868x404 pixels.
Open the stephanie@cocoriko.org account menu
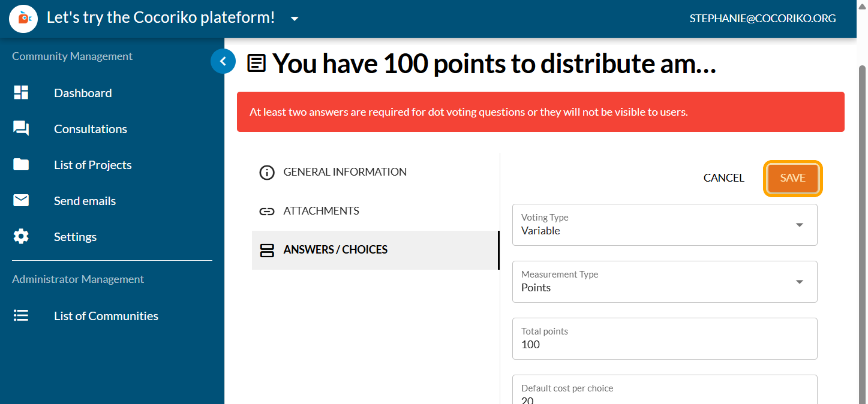[x=762, y=19]
